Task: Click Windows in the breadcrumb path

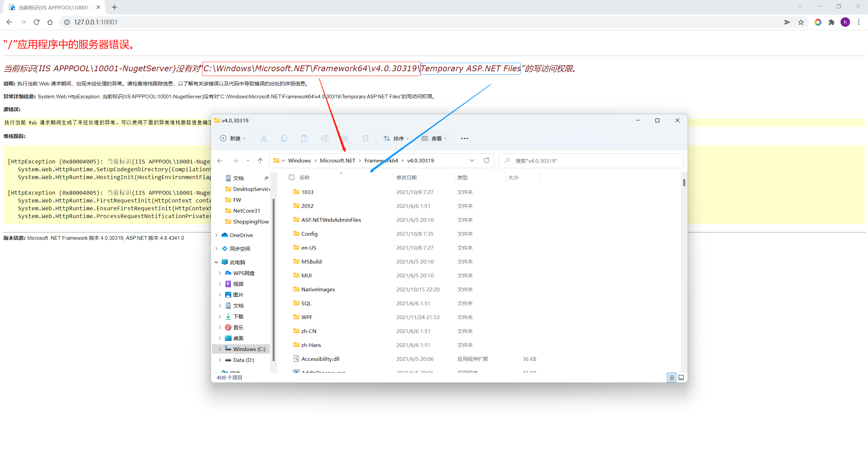Action: 299,160
